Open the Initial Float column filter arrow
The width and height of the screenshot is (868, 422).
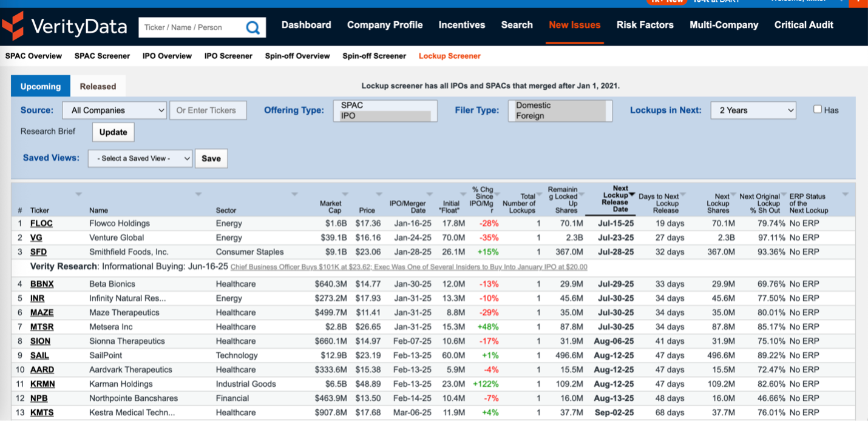click(463, 194)
